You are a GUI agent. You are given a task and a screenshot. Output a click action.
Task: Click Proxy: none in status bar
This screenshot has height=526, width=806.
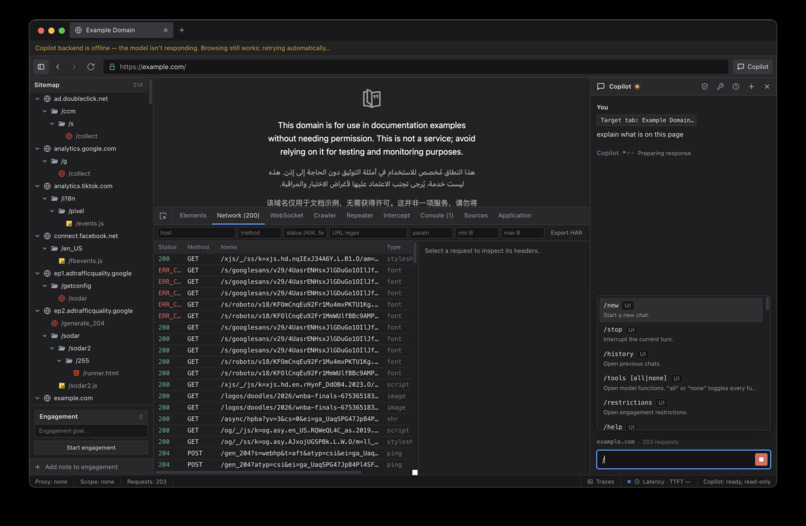[x=51, y=482]
